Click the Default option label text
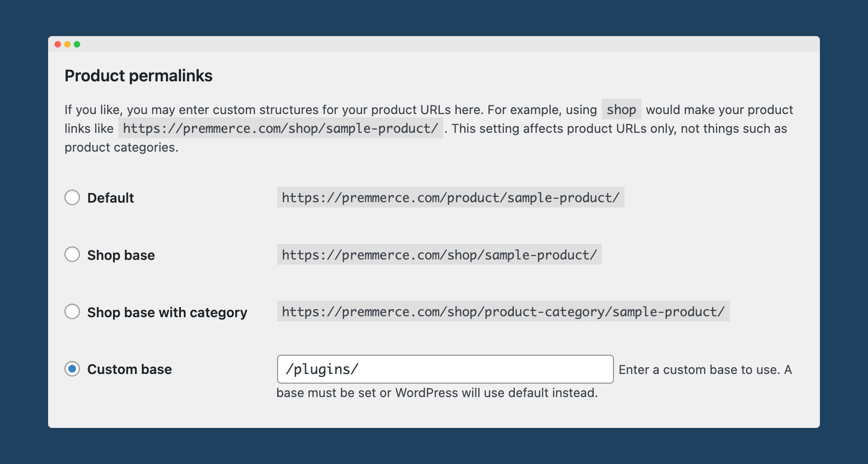 [x=110, y=197]
